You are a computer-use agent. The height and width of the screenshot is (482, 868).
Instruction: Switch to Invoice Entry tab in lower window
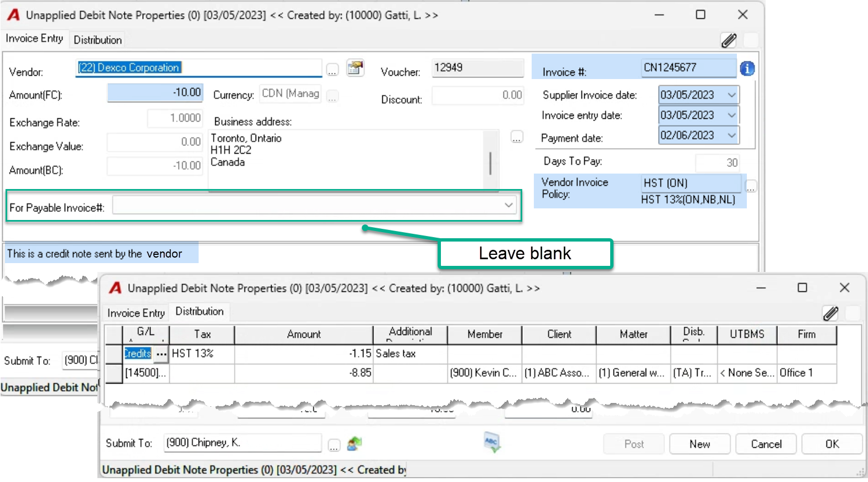pyautogui.click(x=136, y=313)
